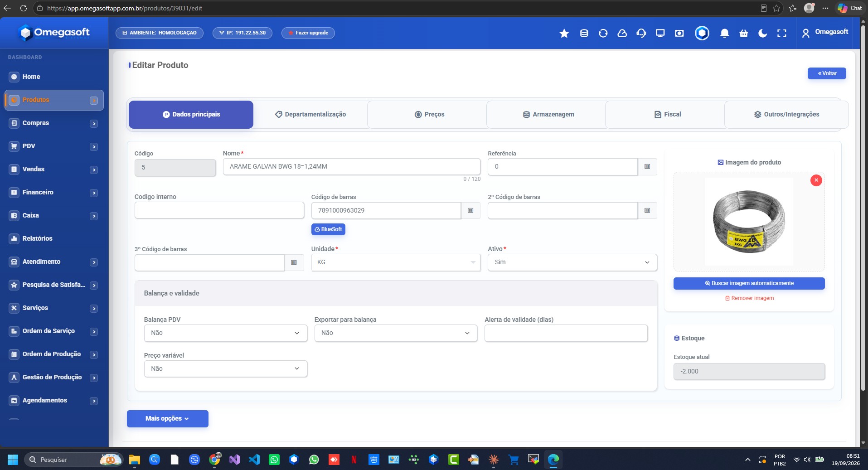This screenshot has height=470, width=868.
Task: Open the cloud icon in top bar
Action: (x=622, y=33)
